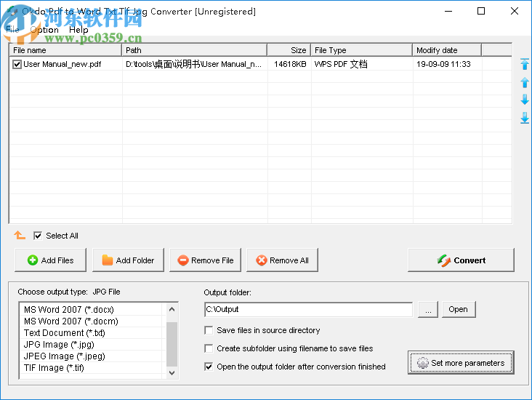Image resolution: width=532 pixels, height=400 pixels.
Task: Click output type list scroll up arrow
Action: pos(172,309)
